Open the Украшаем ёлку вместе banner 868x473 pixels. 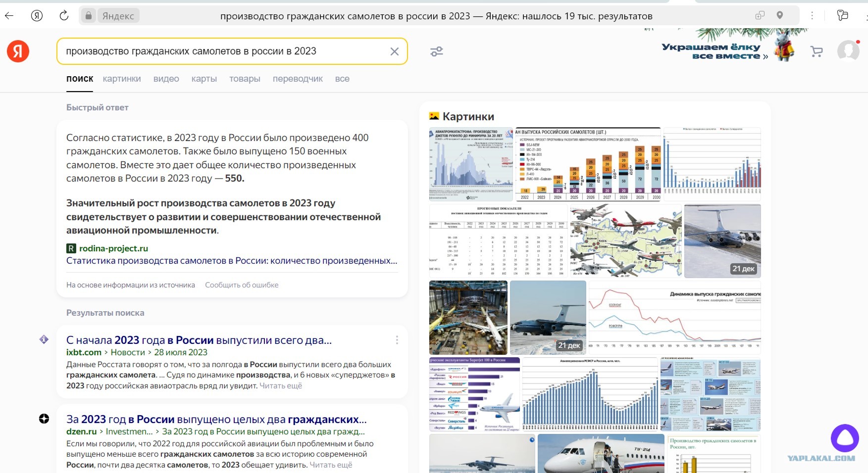pyautogui.click(x=728, y=50)
